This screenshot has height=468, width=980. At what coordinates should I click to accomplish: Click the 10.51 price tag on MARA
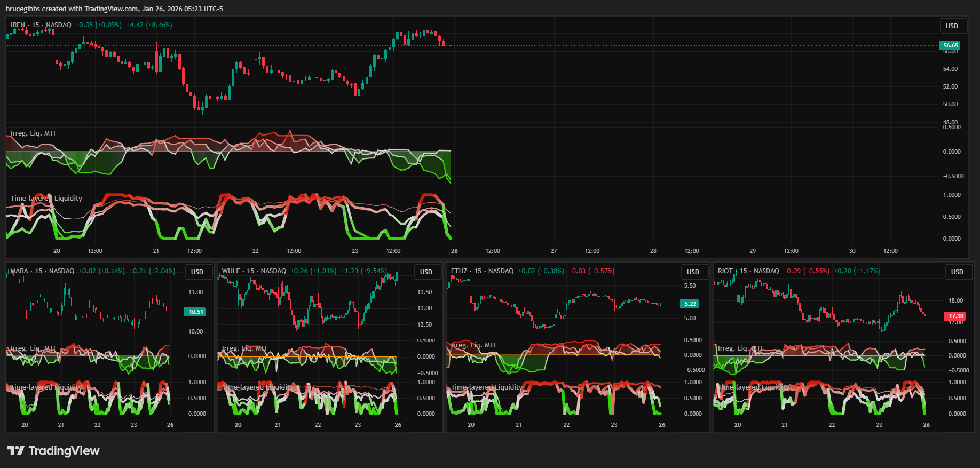tap(195, 312)
